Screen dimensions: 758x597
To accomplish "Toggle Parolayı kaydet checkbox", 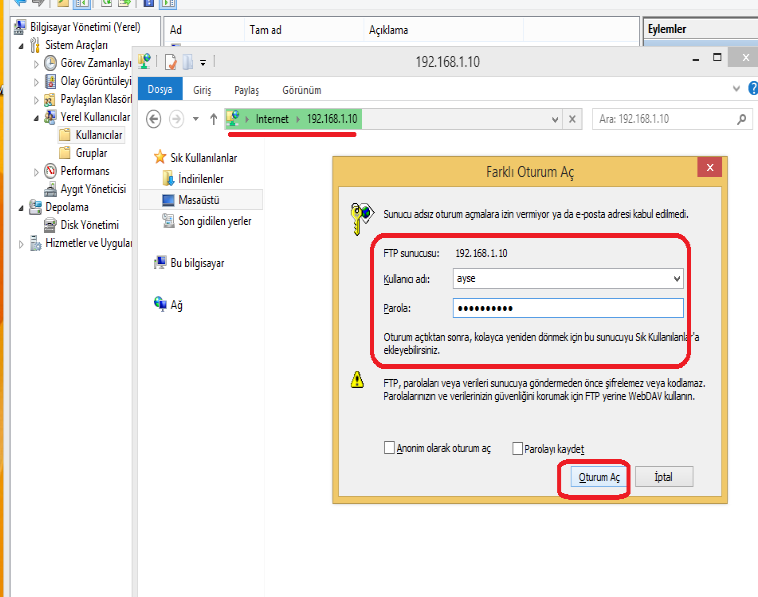I will click(518, 449).
